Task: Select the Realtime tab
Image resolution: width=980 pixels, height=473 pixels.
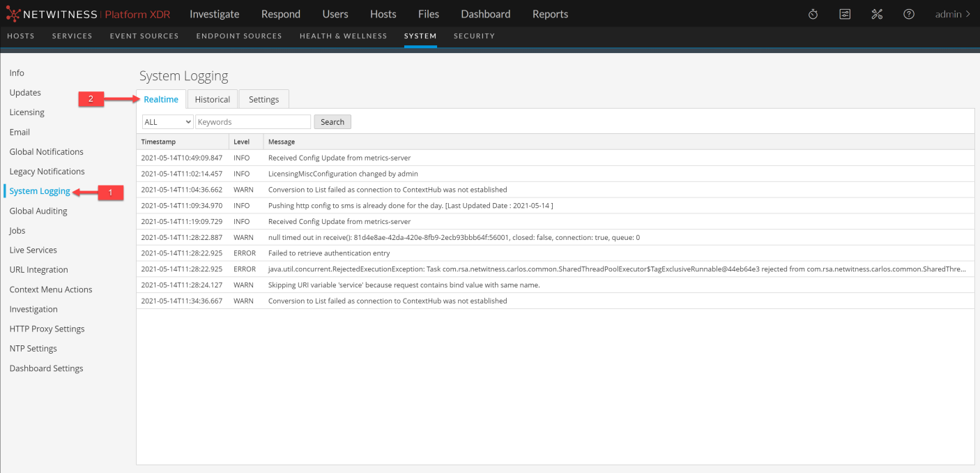Action: tap(161, 98)
